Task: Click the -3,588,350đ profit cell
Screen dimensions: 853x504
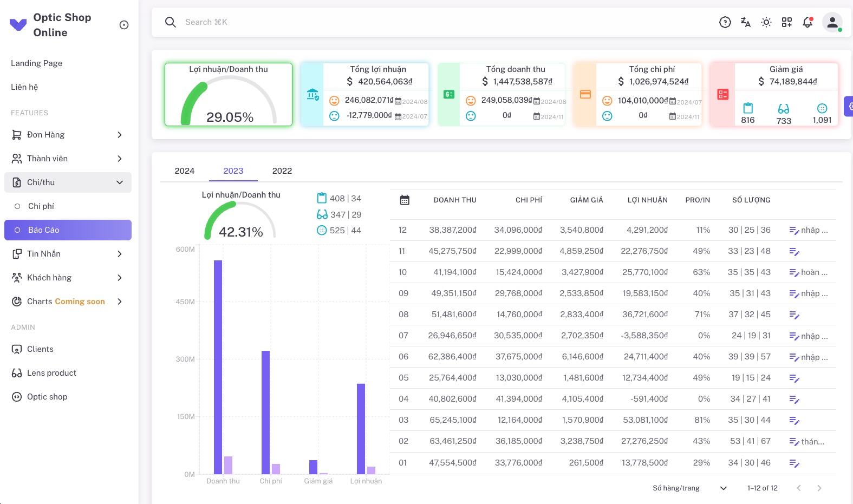Action: (644, 336)
